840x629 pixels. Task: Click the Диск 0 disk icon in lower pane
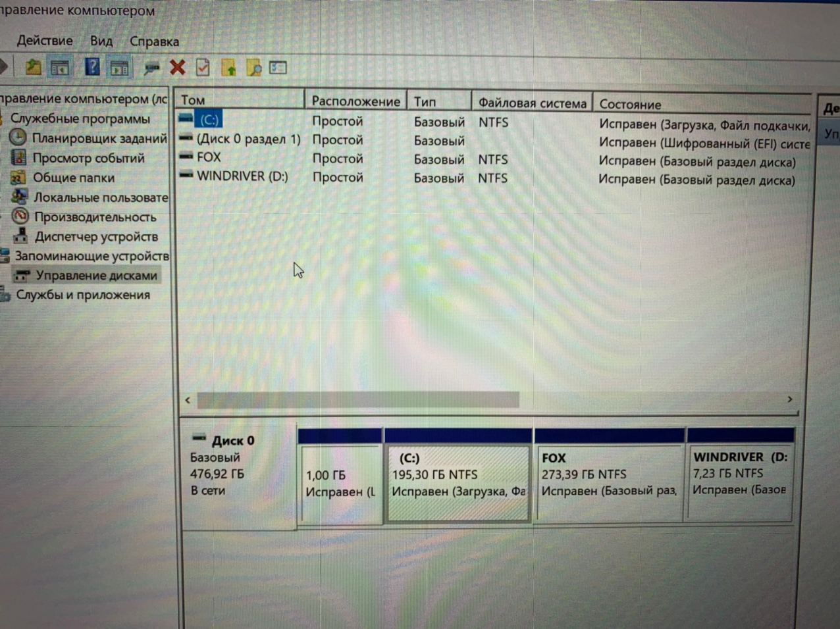coord(198,438)
